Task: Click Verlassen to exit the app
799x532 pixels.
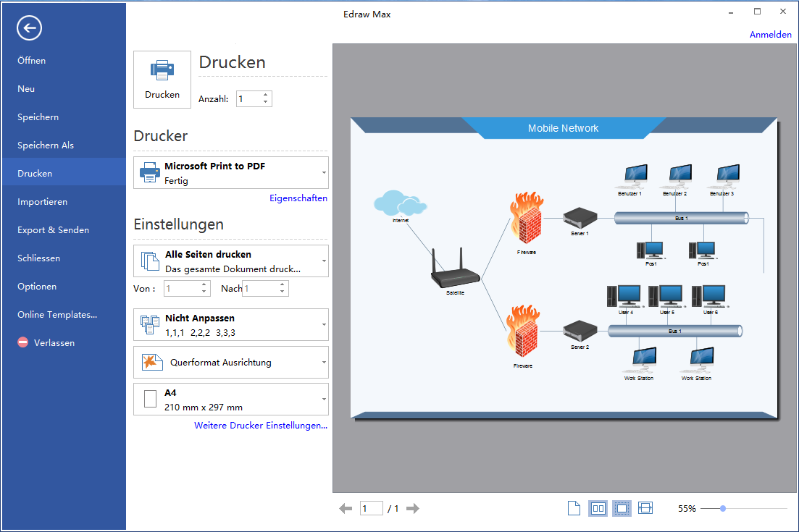Action: pyautogui.click(x=64, y=343)
